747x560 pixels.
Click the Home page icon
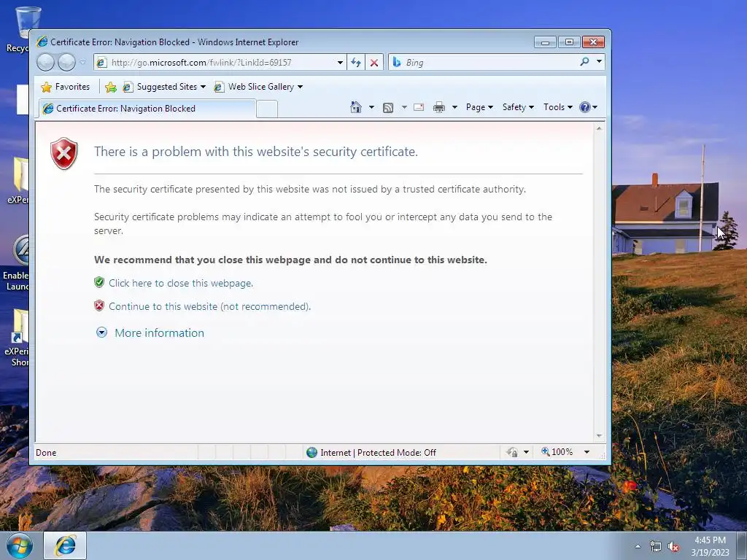click(x=356, y=107)
